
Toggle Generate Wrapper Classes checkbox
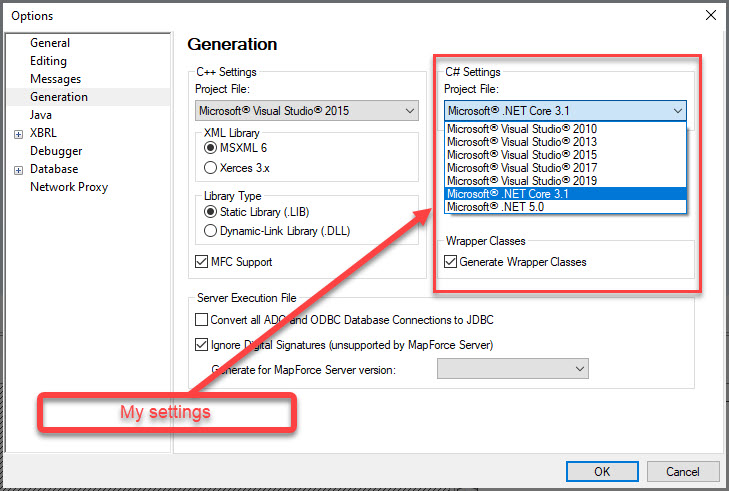pos(451,262)
